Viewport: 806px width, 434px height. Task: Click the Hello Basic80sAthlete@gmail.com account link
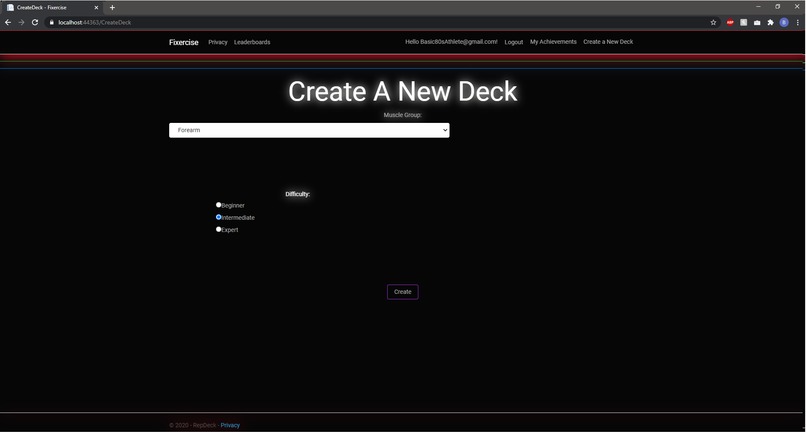point(451,42)
